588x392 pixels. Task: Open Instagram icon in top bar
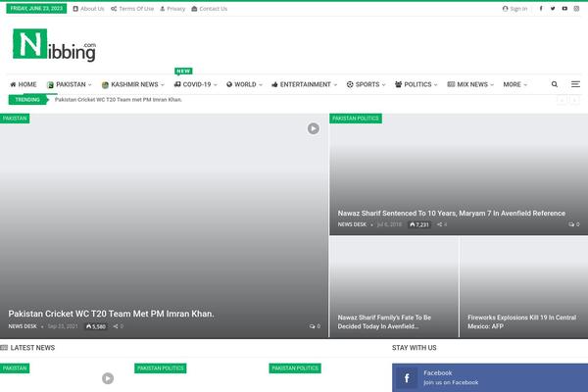point(576,8)
